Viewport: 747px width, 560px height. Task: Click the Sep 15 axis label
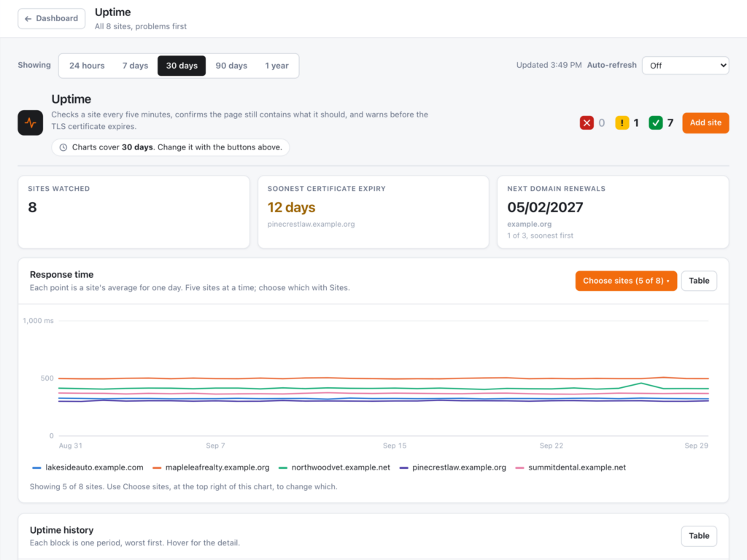click(395, 446)
